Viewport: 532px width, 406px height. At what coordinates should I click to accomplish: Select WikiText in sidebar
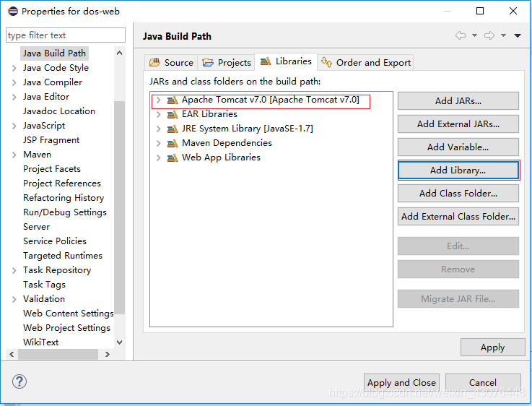tap(40, 342)
